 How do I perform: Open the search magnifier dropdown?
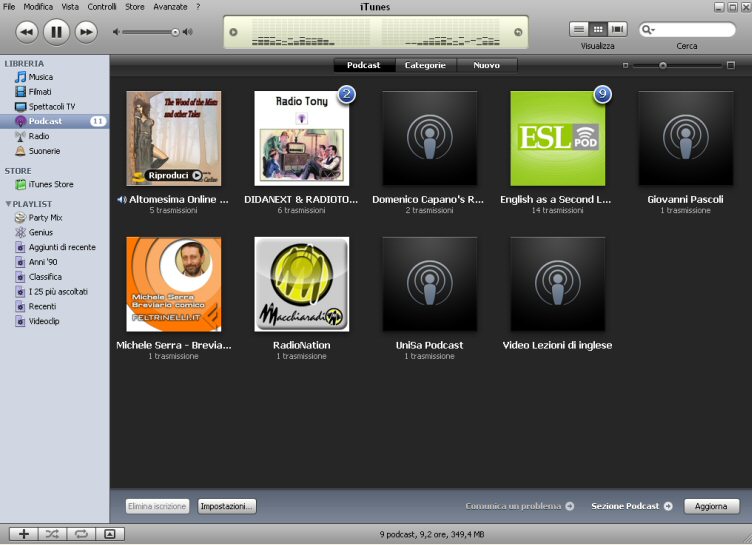point(648,30)
